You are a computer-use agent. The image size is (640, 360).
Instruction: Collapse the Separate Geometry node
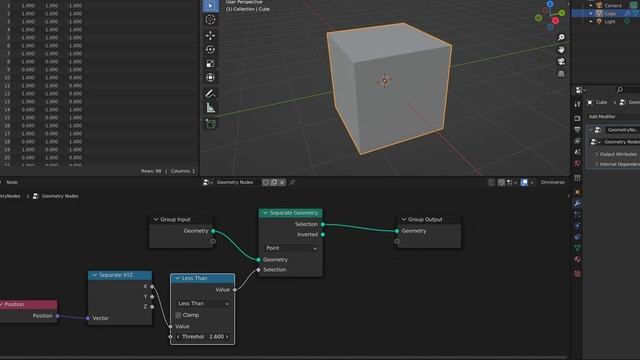coord(266,213)
